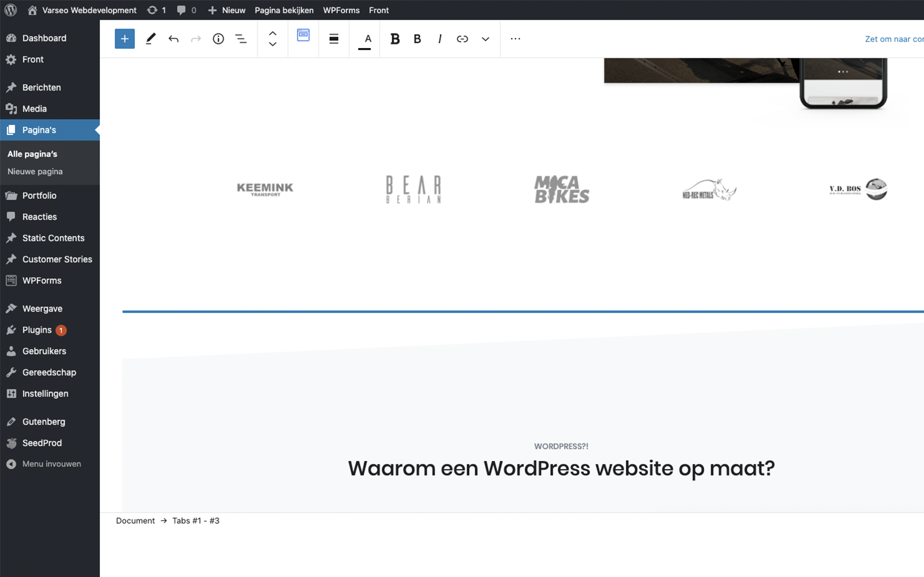924x577 pixels.
Task: Toggle the heavy bold B formatting
Action: click(x=395, y=39)
